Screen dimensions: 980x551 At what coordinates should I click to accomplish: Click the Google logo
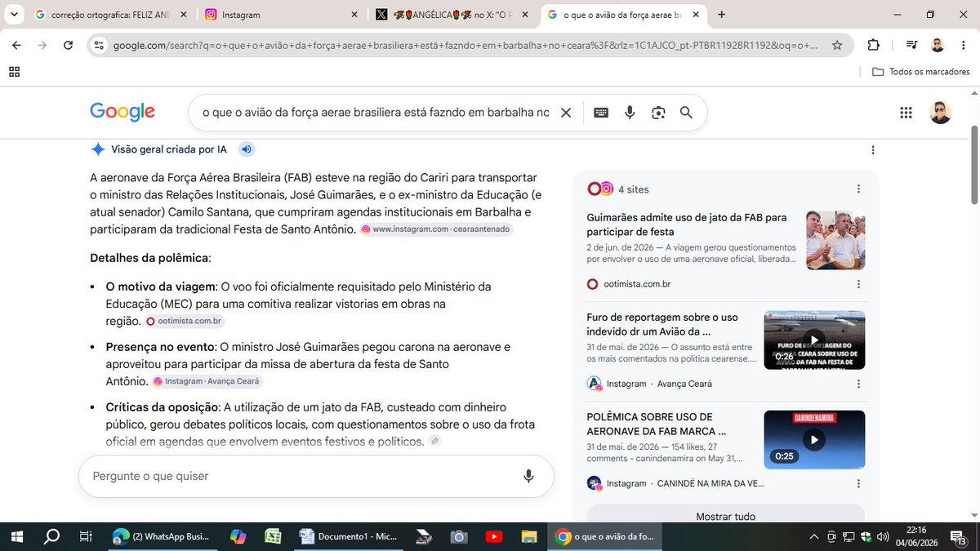(122, 113)
